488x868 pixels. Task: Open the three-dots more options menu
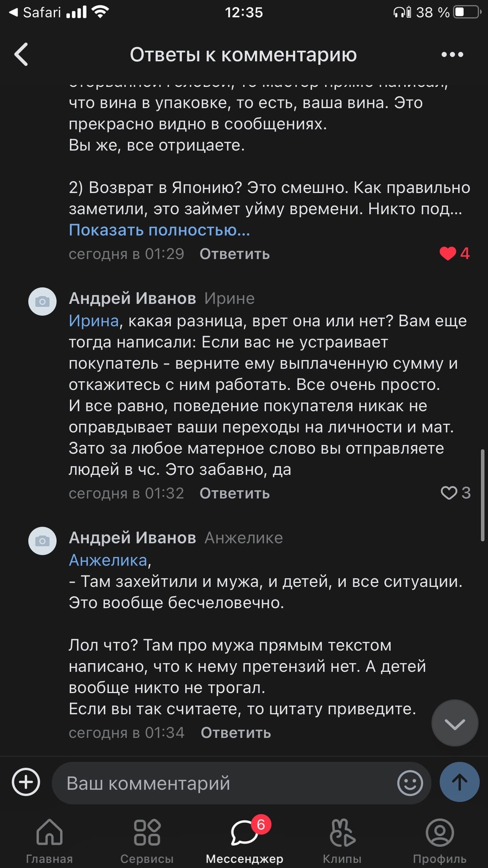tap(452, 55)
